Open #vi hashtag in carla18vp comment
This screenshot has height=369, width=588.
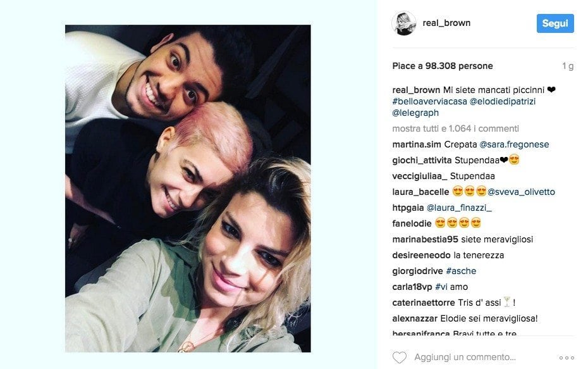pos(441,287)
